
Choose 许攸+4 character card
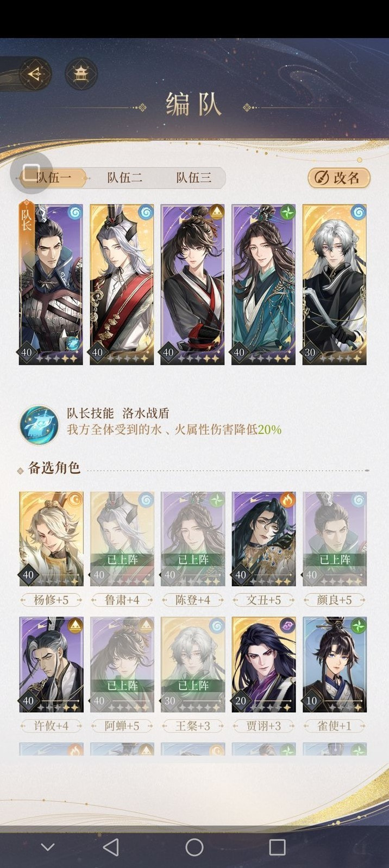pyautogui.click(x=51, y=665)
